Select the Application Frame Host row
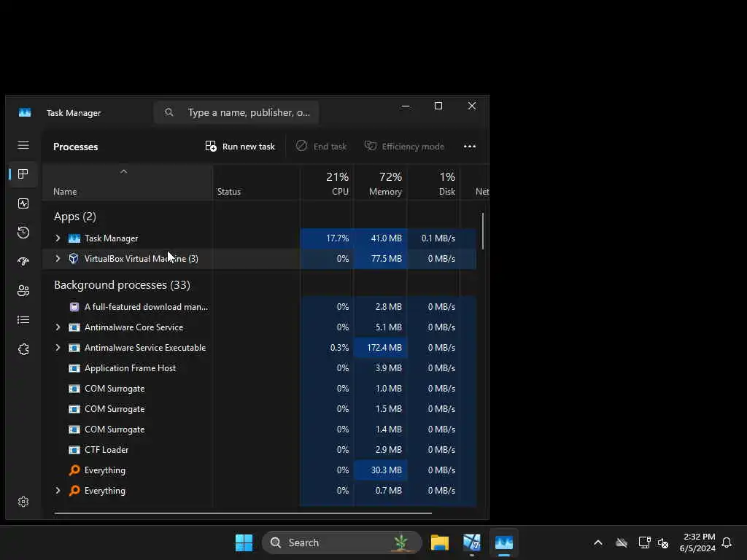Image resolution: width=747 pixels, height=560 pixels. tap(259, 368)
